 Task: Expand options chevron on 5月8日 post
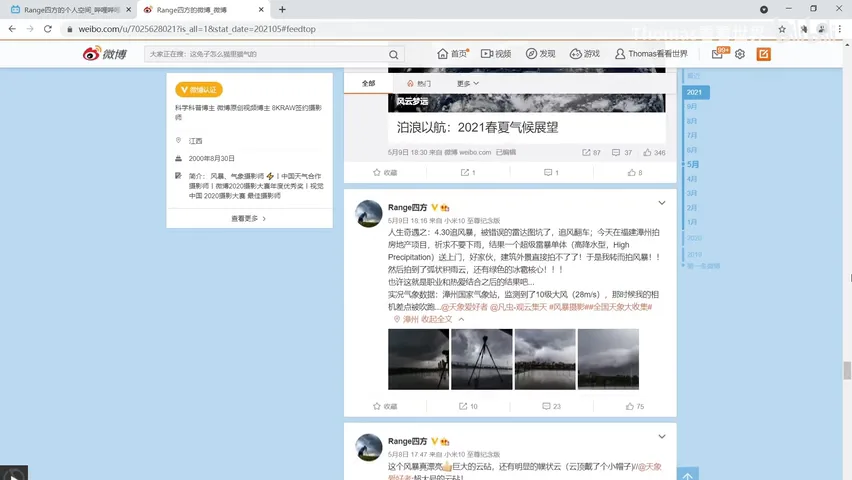[x=662, y=437]
